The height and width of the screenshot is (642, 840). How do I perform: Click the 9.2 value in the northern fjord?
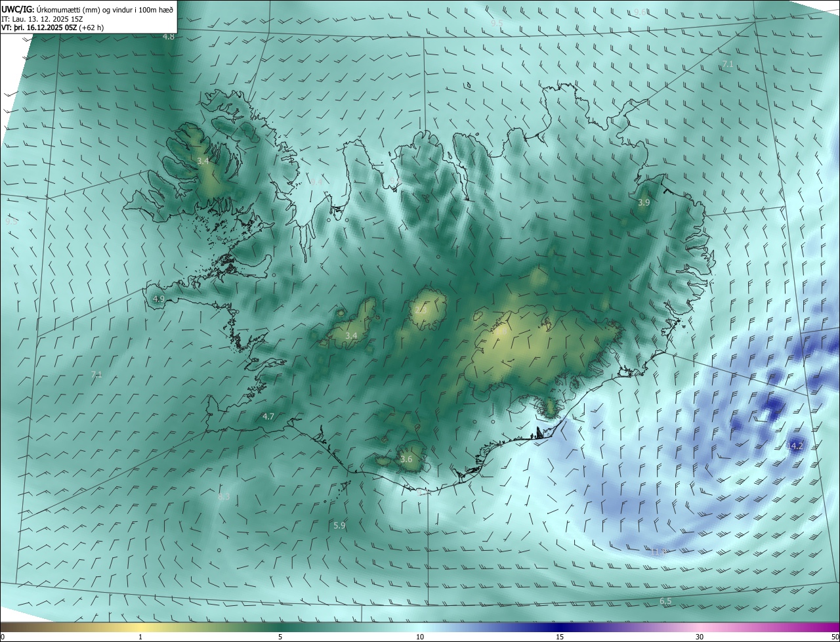394,180
